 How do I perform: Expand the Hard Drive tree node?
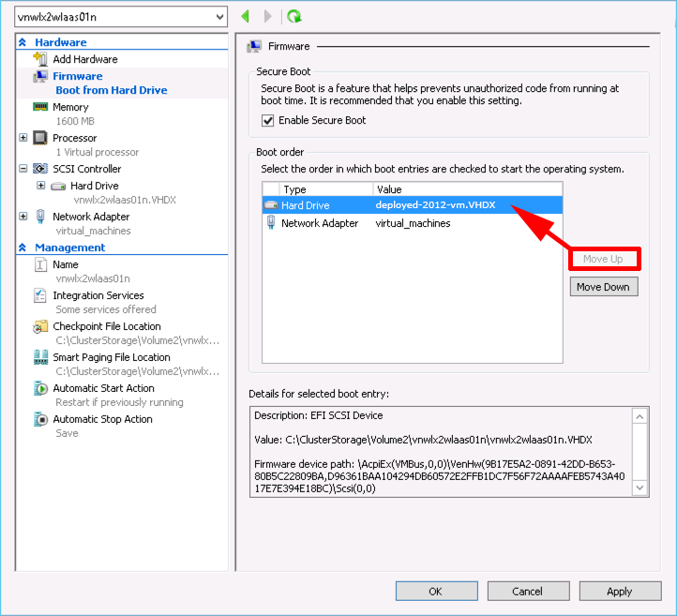[41, 186]
